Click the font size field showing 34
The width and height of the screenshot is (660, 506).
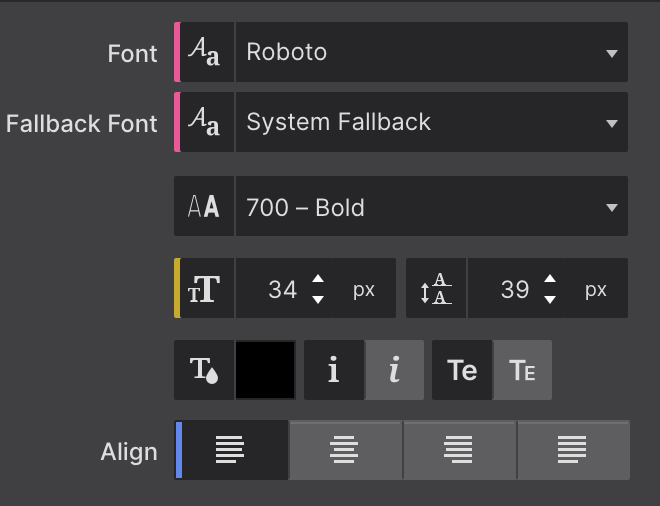pyautogui.click(x=283, y=288)
